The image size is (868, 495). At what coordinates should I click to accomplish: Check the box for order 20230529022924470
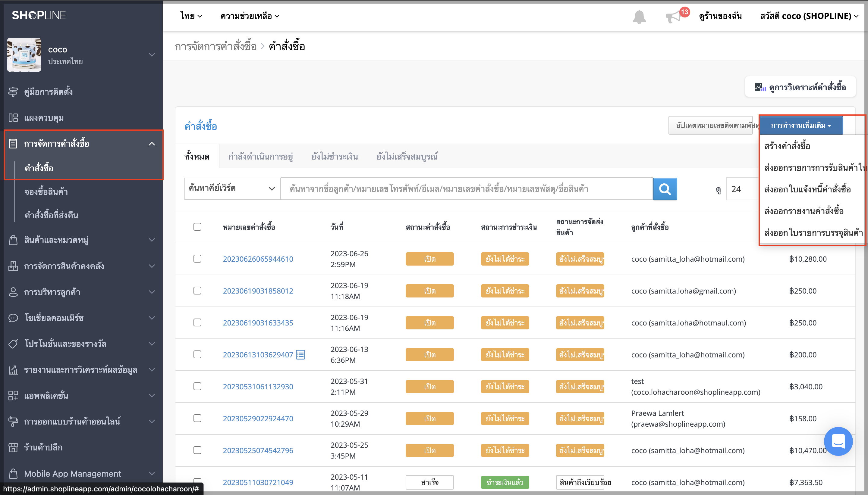pyautogui.click(x=197, y=419)
